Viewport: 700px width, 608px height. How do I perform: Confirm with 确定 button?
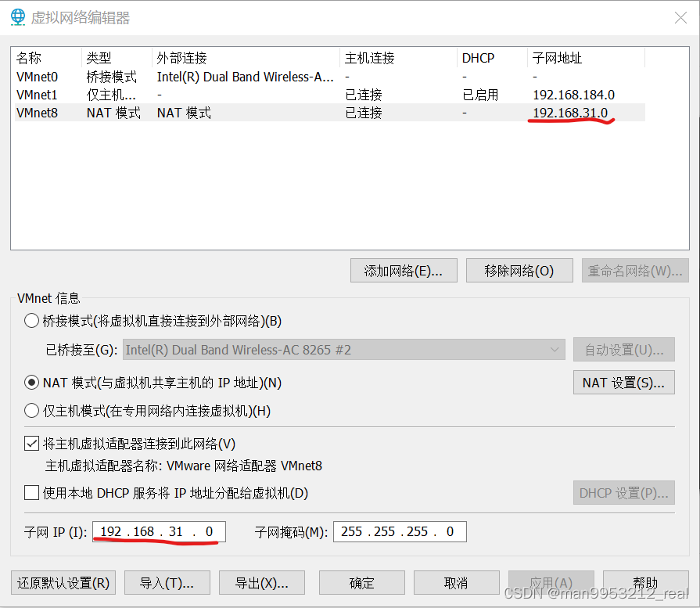click(x=361, y=583)
